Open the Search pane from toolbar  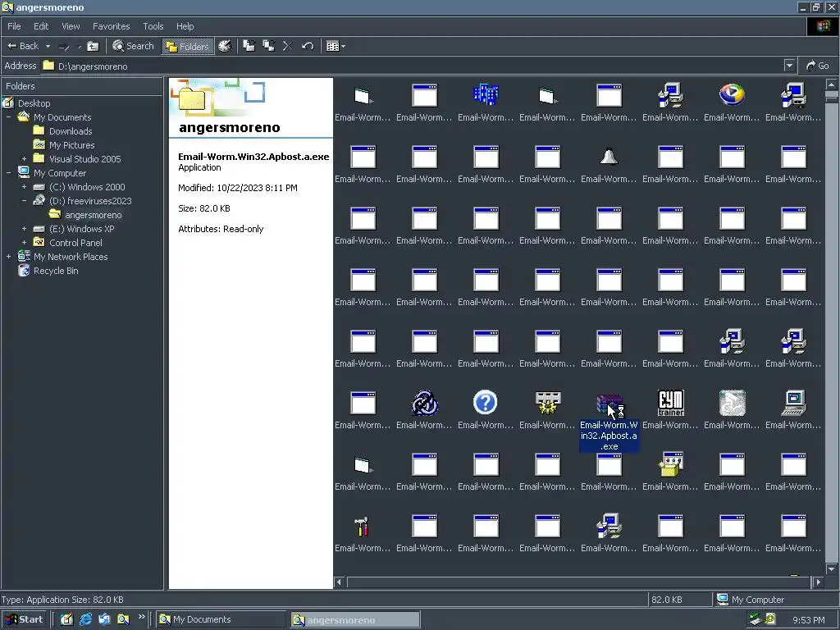[x=134, y=47]
